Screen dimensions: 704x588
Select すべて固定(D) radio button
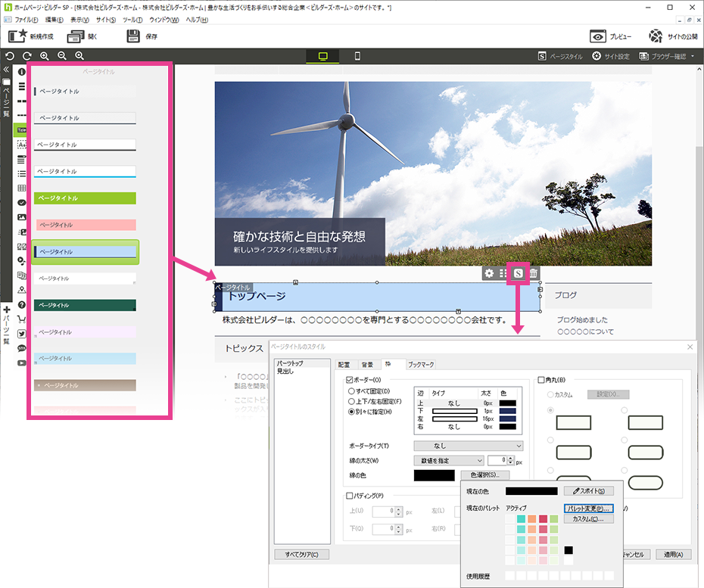pyautogui.click(x=351, y=391)
